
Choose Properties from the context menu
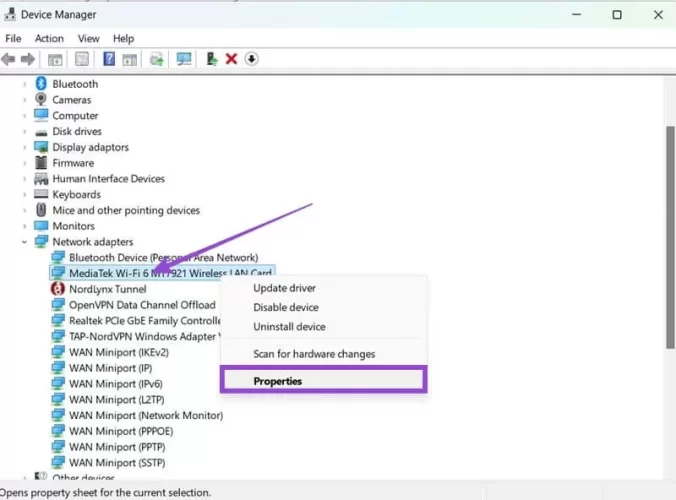click(x=277, y=381)
